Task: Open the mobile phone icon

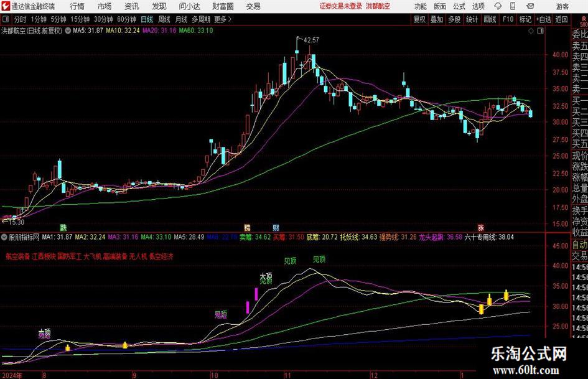Action: coord(513,6)
